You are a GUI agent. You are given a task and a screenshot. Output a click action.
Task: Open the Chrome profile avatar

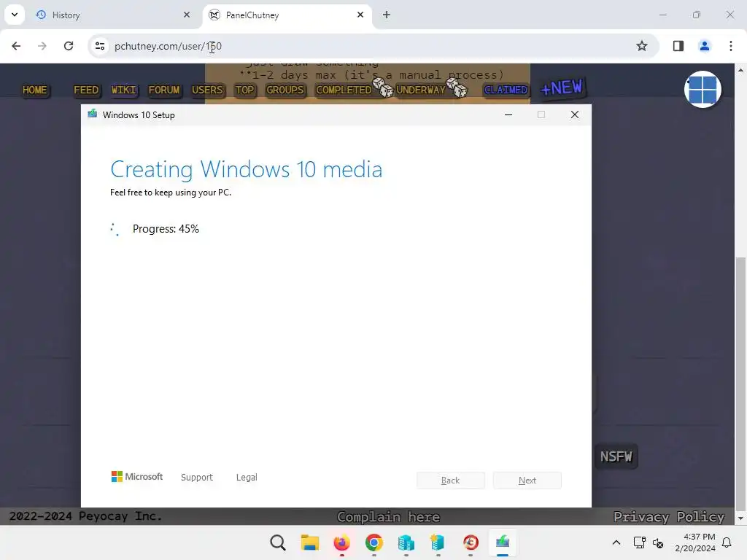(704, 46)
